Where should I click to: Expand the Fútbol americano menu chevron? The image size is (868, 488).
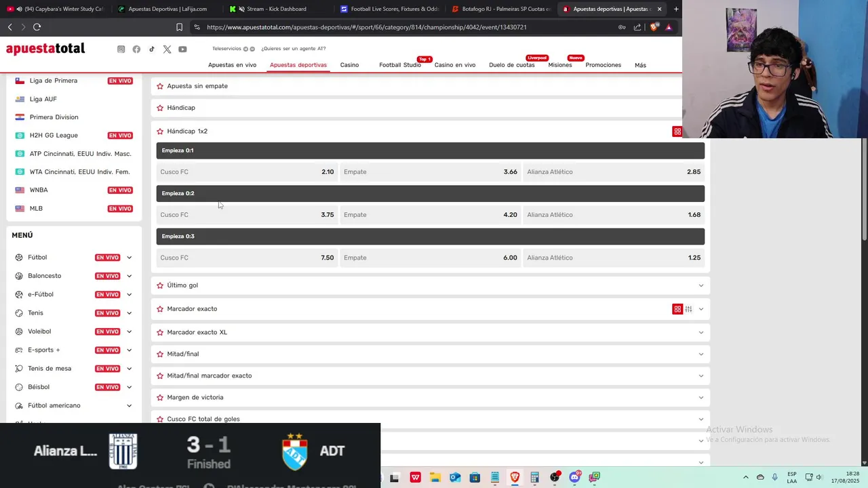(129, 405)
